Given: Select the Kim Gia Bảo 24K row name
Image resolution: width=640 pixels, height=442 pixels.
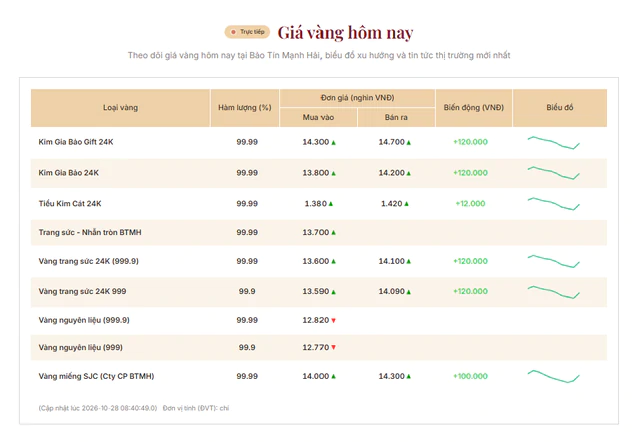Looking at the screenshot, I should 69,173.
